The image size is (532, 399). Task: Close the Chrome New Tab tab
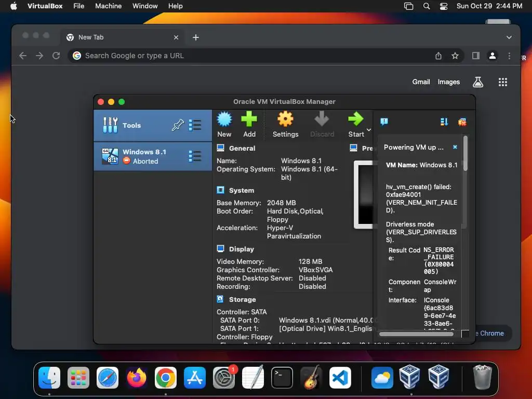coord(176,37)
